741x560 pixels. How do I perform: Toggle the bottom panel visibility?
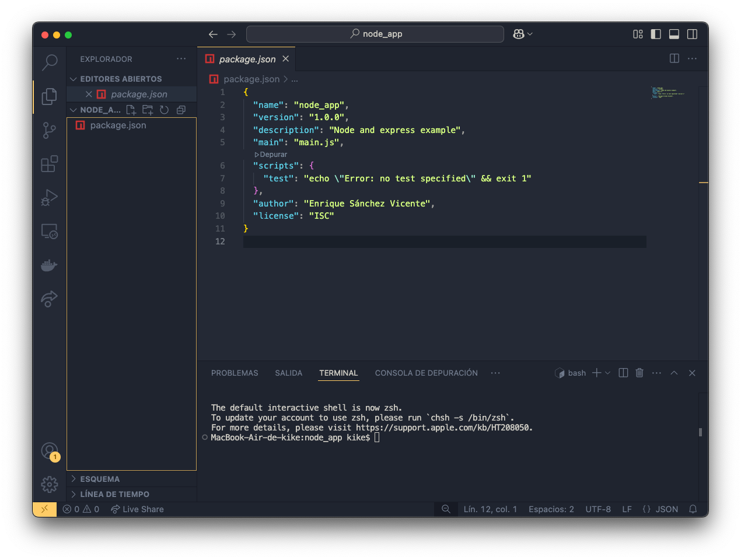[674, 34]
